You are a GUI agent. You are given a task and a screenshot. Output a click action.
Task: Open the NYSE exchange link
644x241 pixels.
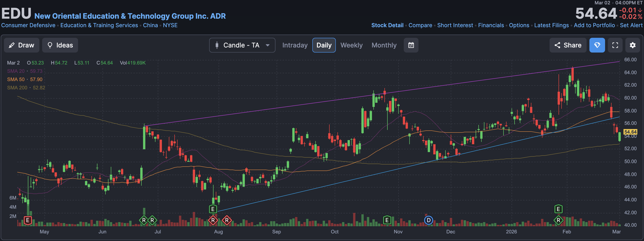170,25
